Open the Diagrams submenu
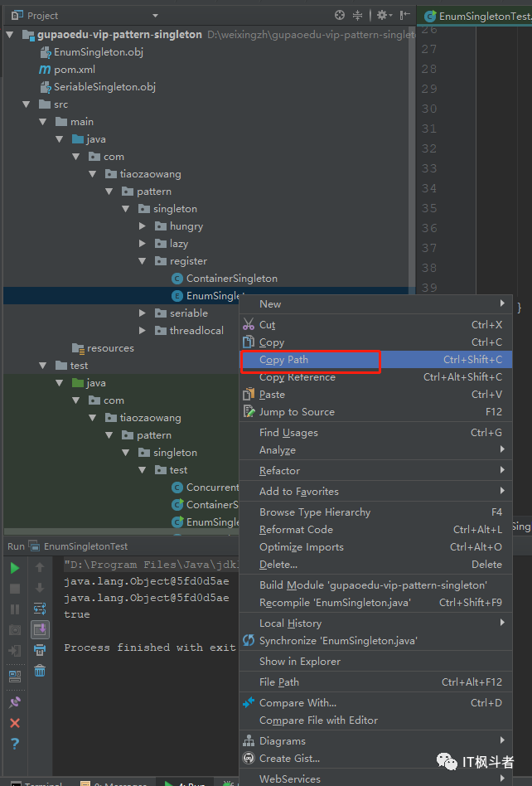Image resolution: width=532 pixels, height=786 pixels. pos(375,741)
